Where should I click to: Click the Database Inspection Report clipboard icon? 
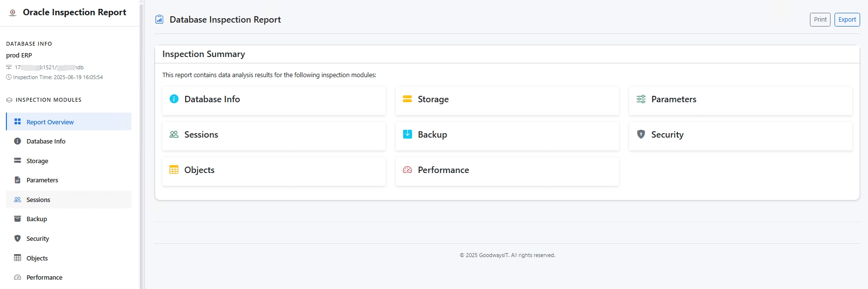point(160,19)
